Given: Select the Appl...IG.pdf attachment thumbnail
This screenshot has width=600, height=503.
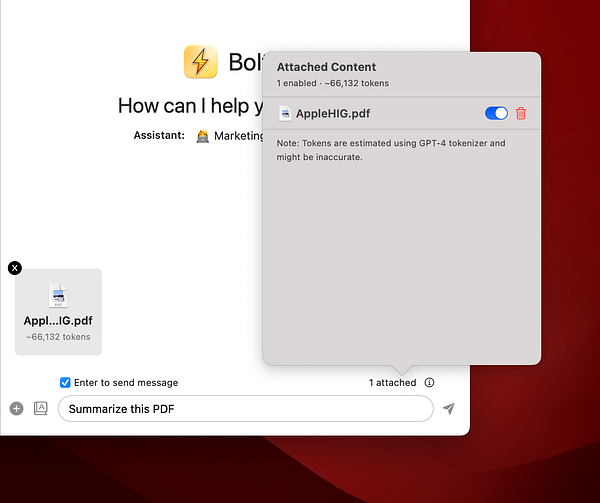Looking at the screenshot, I should click(58, 312).
